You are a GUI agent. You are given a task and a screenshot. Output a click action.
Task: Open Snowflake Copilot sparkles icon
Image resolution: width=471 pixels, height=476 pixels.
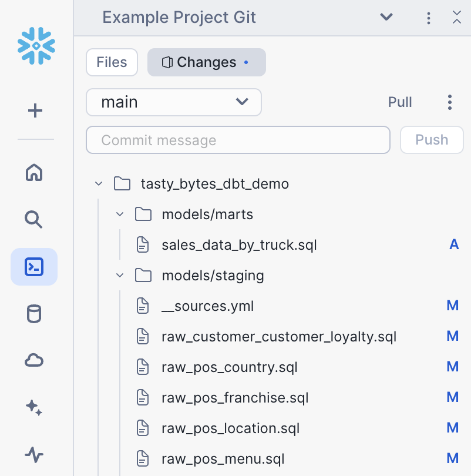(x=34, y=407)
